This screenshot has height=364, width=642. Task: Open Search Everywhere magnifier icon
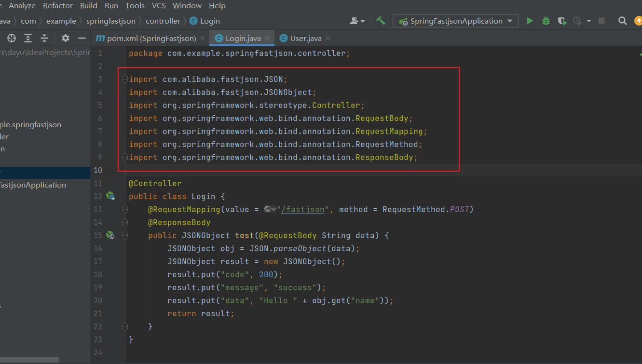[x=623, y=21]
